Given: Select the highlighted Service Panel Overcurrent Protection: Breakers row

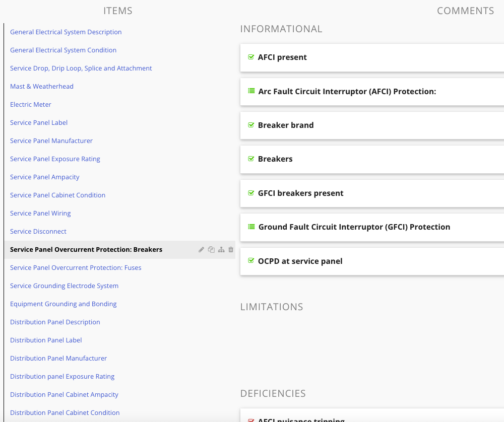Looking at the screenshot, I should [x=120, y=250].
